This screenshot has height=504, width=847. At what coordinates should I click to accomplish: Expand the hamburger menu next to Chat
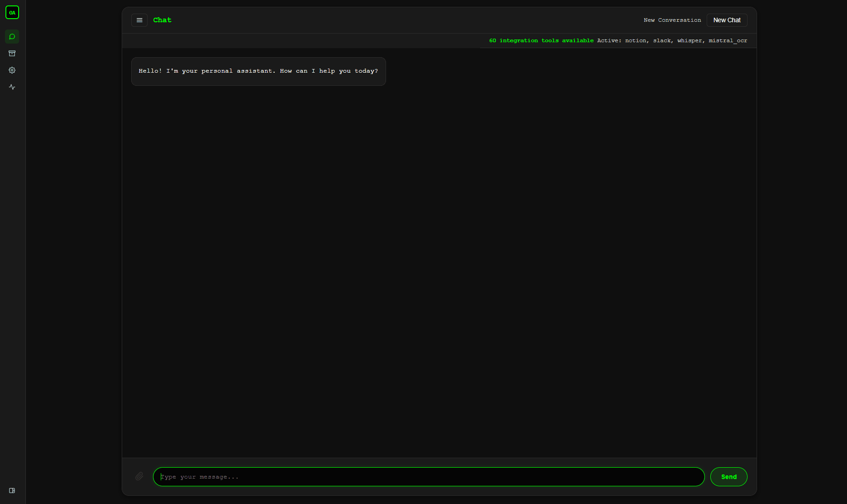pyautogui.click(x=139, y=20)
